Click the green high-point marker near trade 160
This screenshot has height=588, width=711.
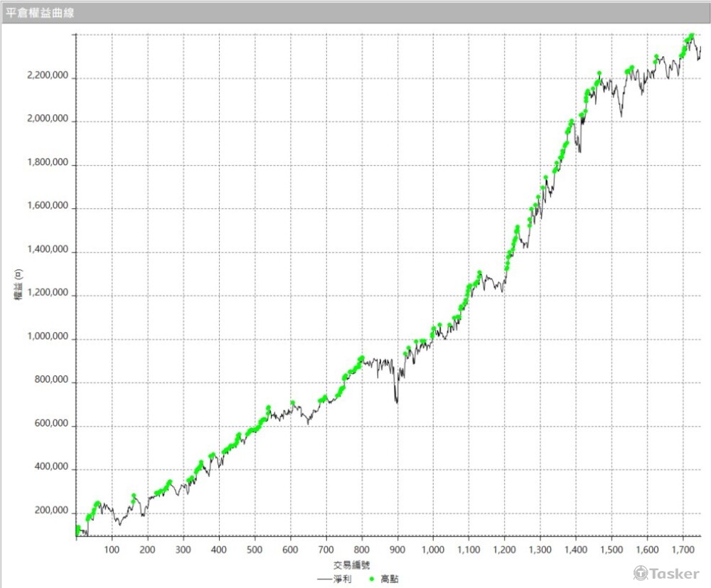tap(133, 496)
